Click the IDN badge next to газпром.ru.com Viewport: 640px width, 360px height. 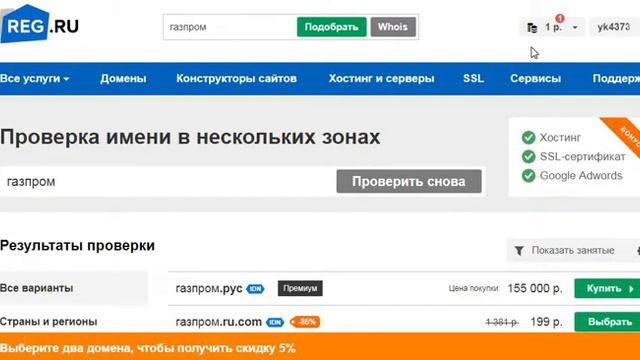point(275,322)
